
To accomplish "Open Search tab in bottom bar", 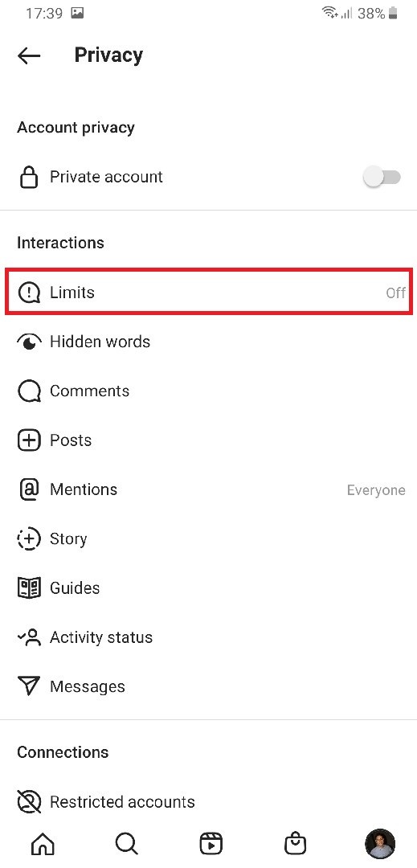I will point(127,844).
